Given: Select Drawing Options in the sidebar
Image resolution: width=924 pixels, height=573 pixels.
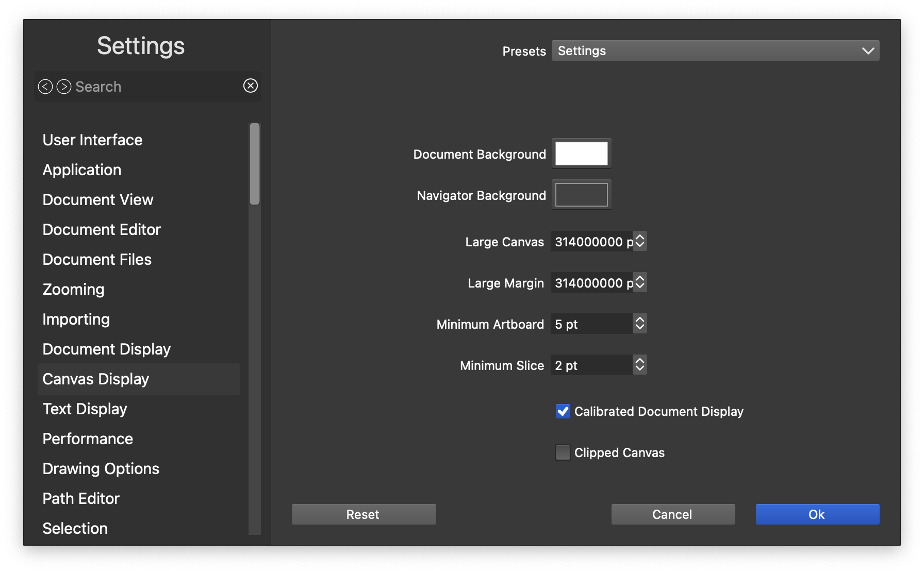Looking at the screenshot, I should (x=101, y=469).
